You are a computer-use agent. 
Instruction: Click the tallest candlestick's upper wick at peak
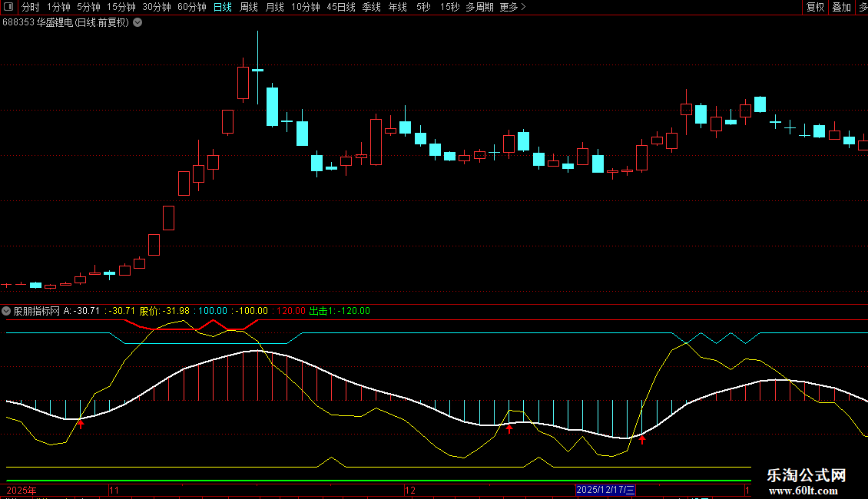(x=257, y=46)
